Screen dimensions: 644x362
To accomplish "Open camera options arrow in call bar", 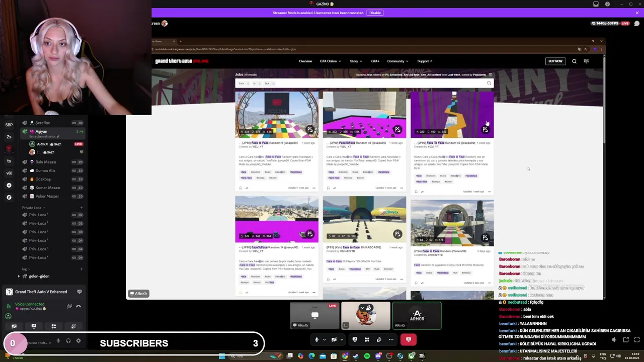I will [x=341, y=339].
